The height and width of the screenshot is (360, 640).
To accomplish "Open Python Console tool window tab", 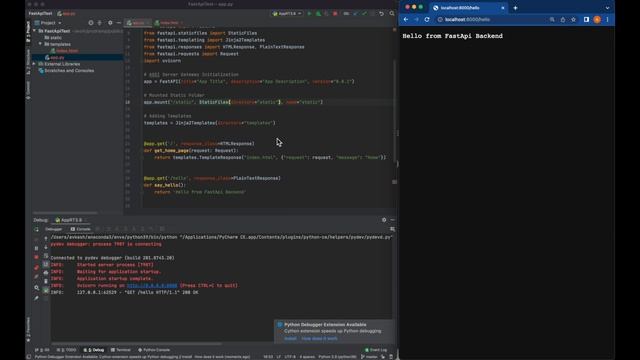I will (154, 350).
